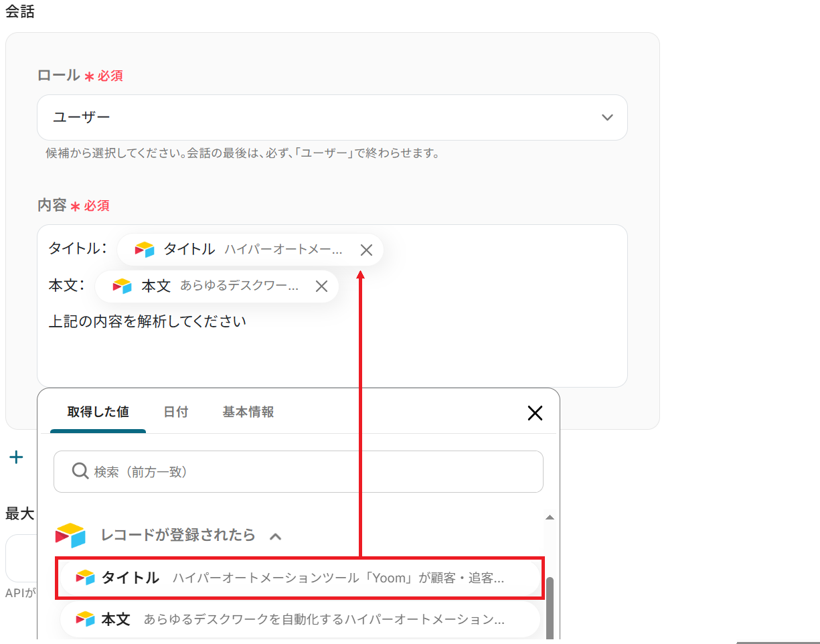This screenshot has height=644, width=820.
Task: Click the value list scrollbar thumb
Action: (x=550, y=606)
